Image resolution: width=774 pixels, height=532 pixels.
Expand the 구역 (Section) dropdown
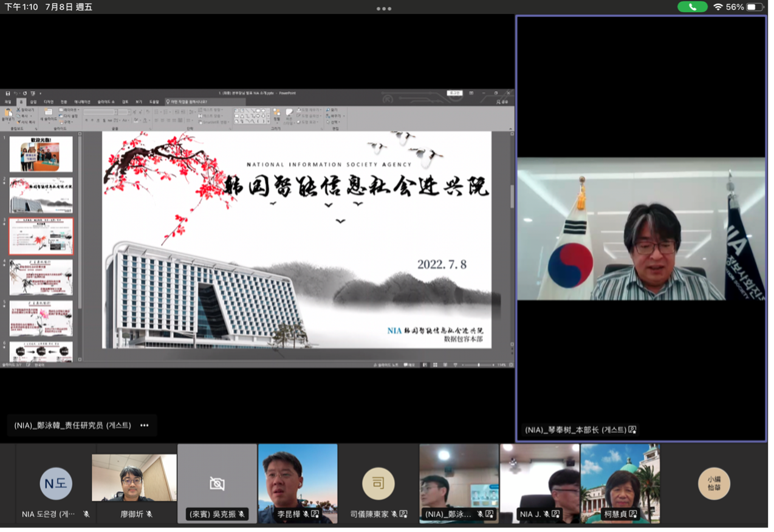[x=66, y=122]
